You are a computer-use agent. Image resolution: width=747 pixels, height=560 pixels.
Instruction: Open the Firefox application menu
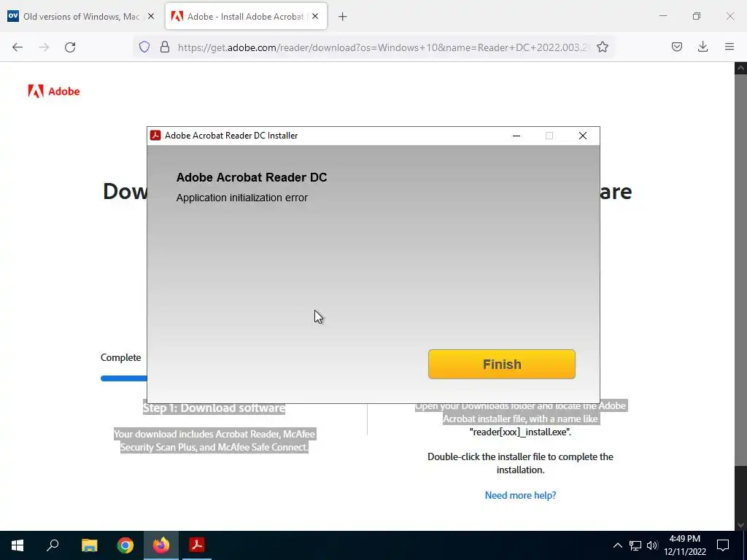click(x=729, y=47)
